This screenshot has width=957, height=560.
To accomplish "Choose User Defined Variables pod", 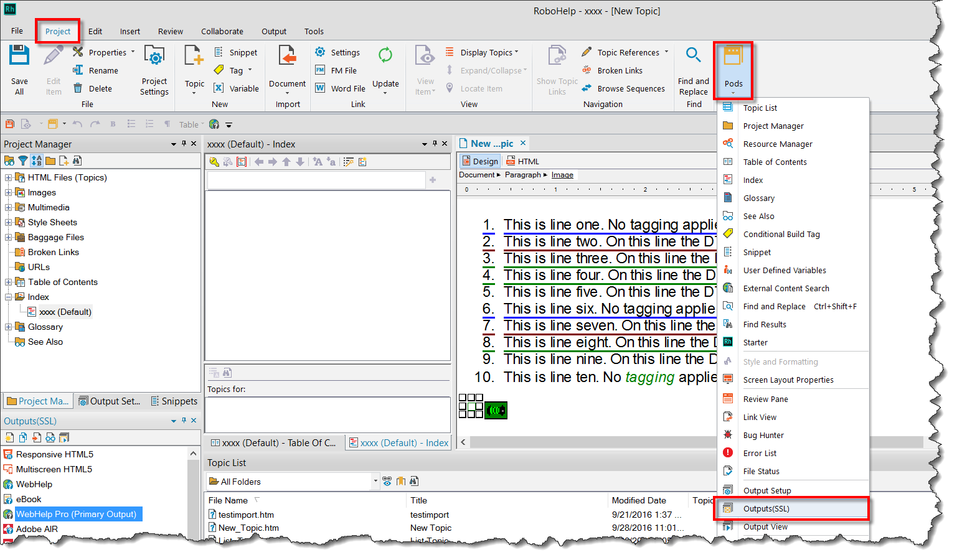I will click(x=793, y=271).
